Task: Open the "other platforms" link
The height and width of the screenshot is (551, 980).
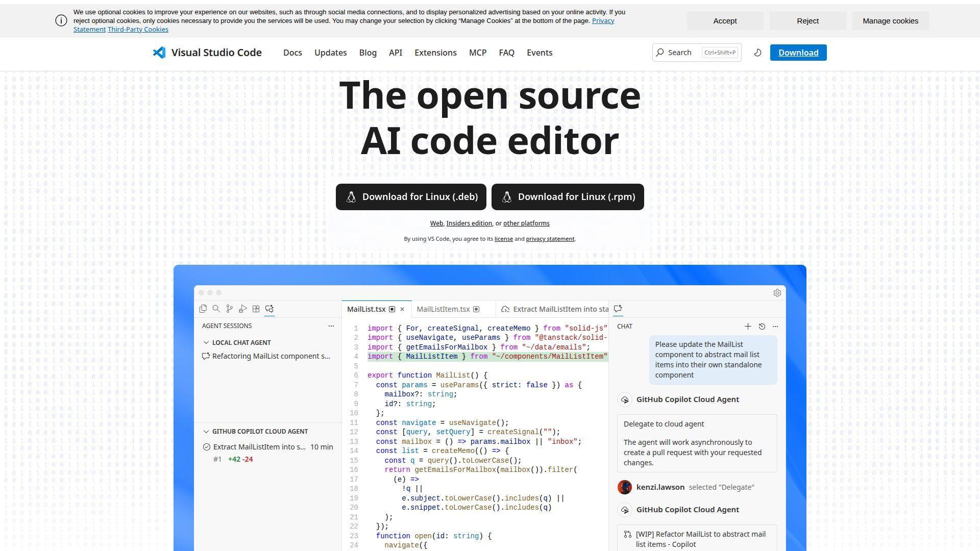Action: pos(526,223)
